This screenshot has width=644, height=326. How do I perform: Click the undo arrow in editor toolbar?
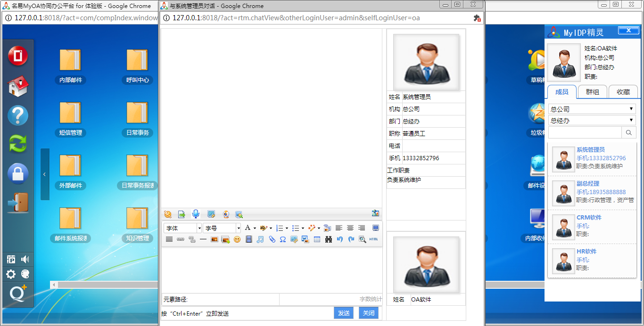pyautogui.click(x=340, y=239)
